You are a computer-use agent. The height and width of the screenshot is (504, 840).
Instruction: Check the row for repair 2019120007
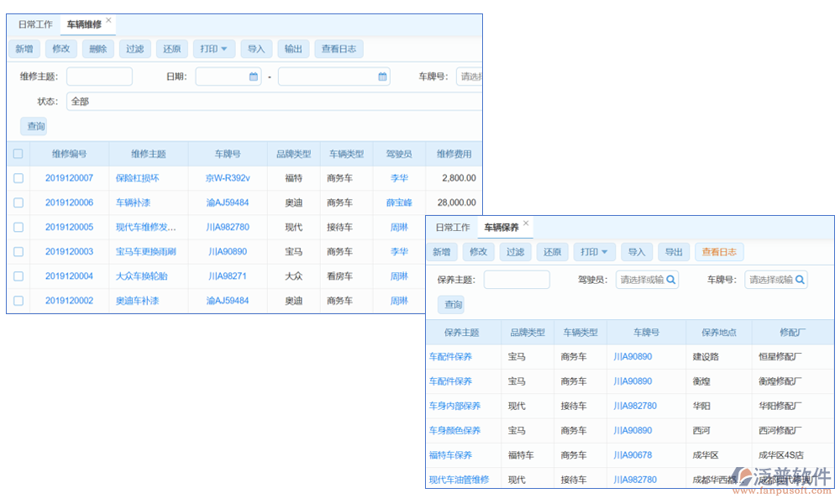click(18, 178)
